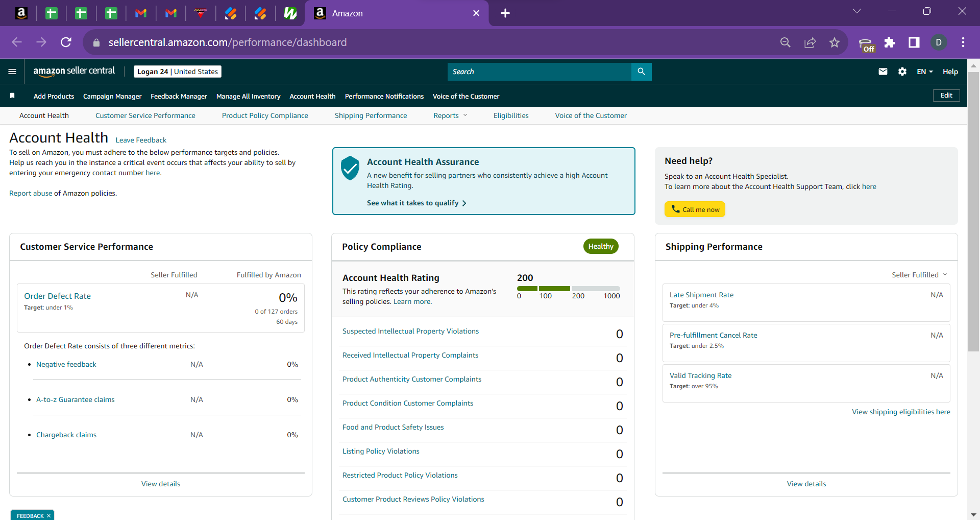
Task: Dismiss the FEEDBACK widget with its X
Action: pos(48,516)
